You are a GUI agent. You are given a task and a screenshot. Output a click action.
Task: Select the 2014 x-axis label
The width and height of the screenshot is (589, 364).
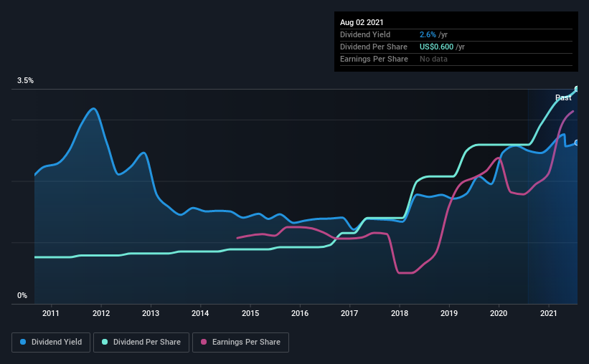pyautogui.click(x=200, y=313)
